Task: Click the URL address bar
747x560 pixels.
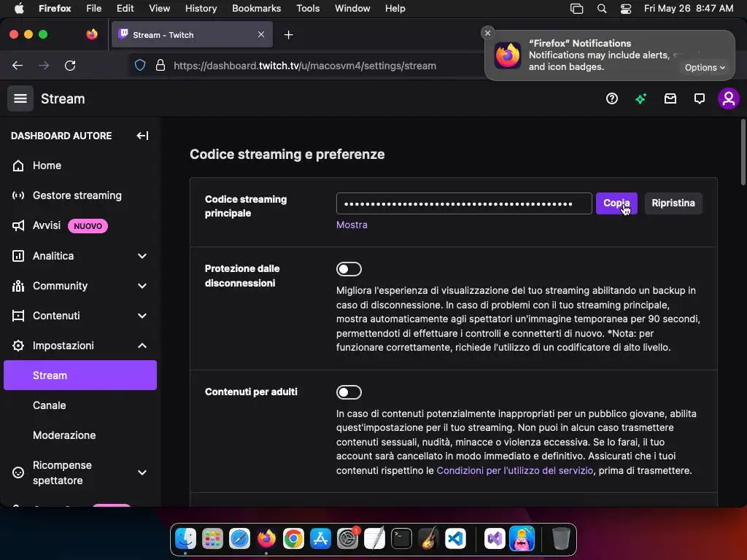Action: coord(305,66)
